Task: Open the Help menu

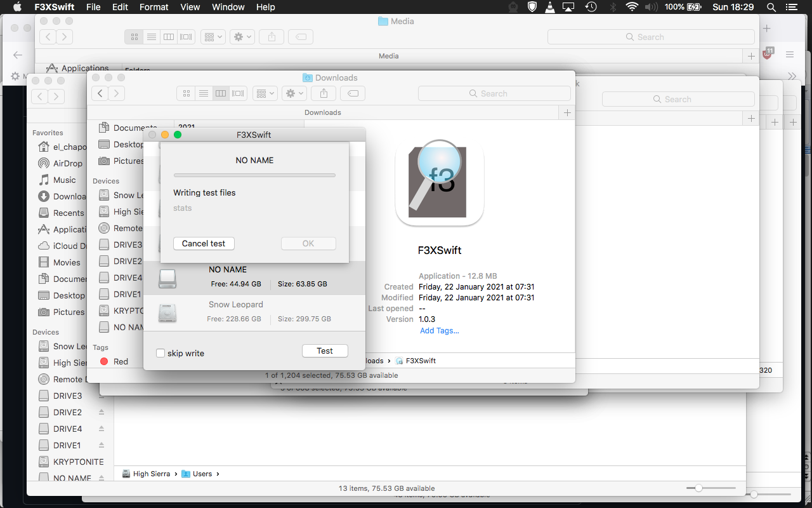Action: point(265,7)
